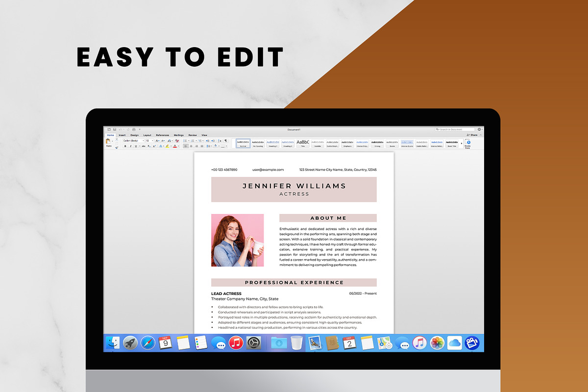Click the Text Effects icon
This screenshot has width=588, height=392.
pos(161,146)
